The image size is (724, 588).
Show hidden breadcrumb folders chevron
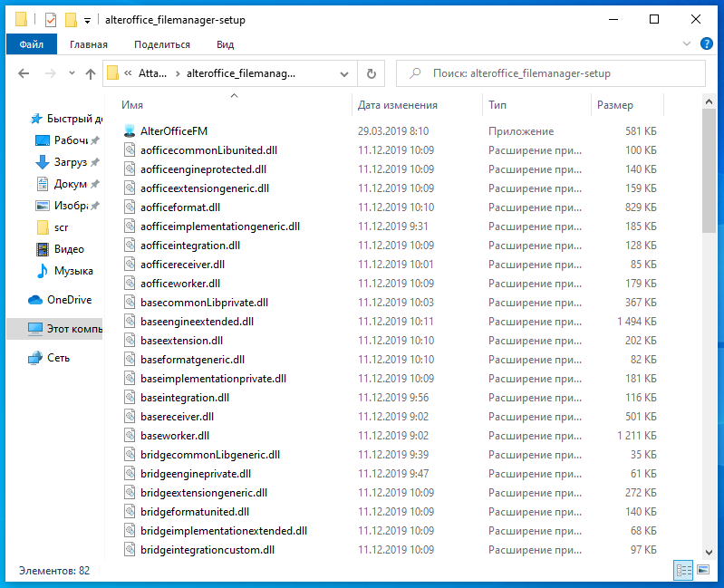[128, 72]
